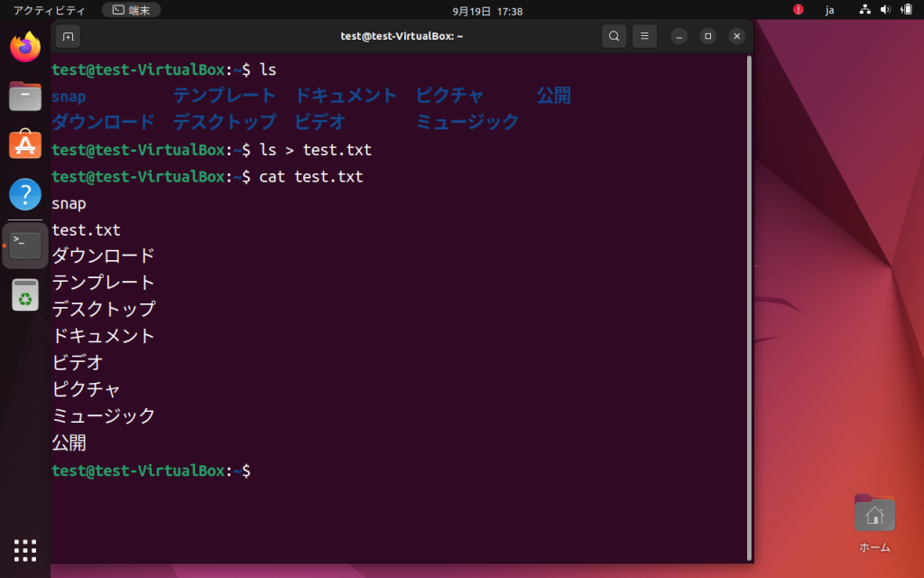Open the Trash icon in dock
The width and height of the screenshot is (924, 578).
click(25, 295)
